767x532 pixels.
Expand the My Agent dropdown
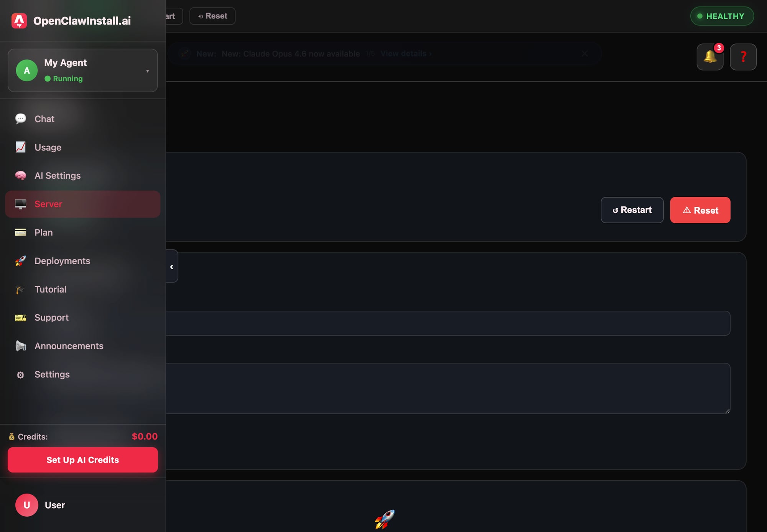(147, 71)
